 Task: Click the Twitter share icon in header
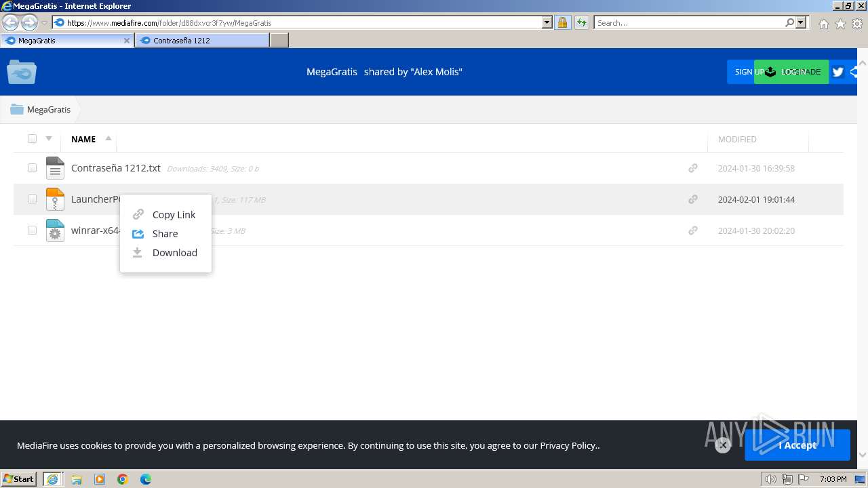[838, 72]
